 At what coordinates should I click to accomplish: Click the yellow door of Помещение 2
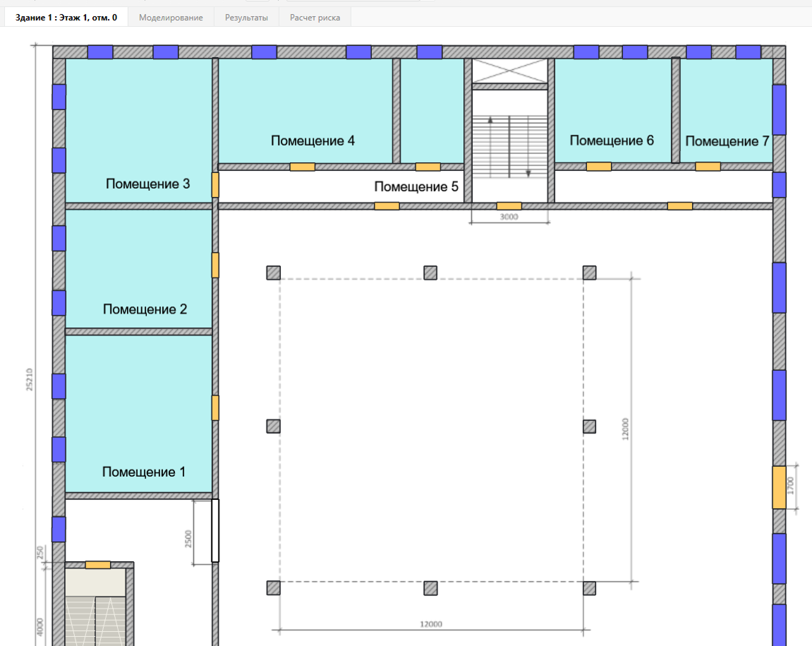(215, 265)
